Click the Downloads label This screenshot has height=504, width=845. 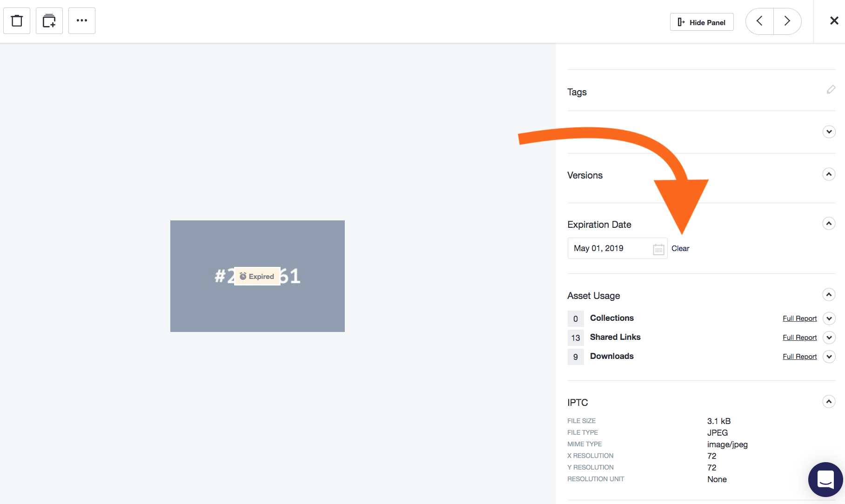click(x=611, y=356)
